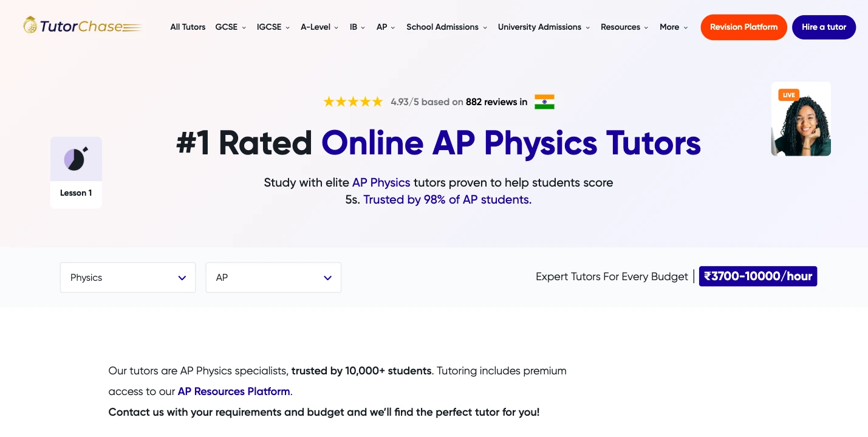
Task: Click the Hire a tutor button
Action: [x=824, y=27]
